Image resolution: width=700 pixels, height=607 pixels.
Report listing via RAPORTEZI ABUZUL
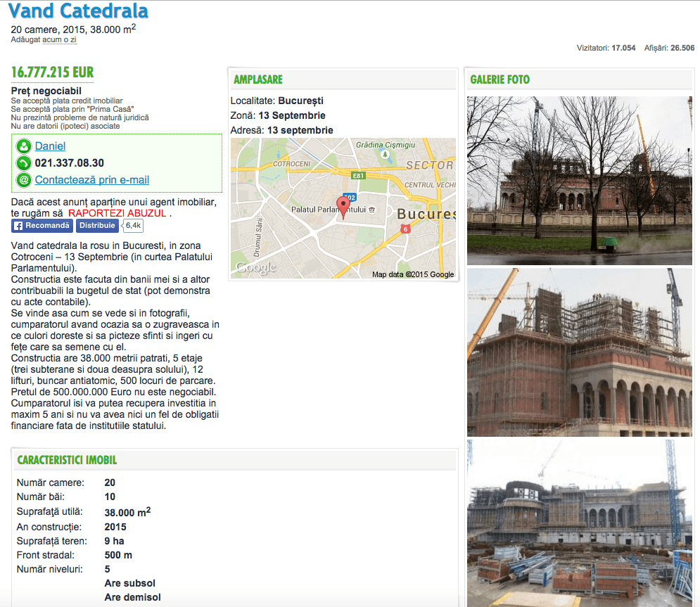[117, 213]
